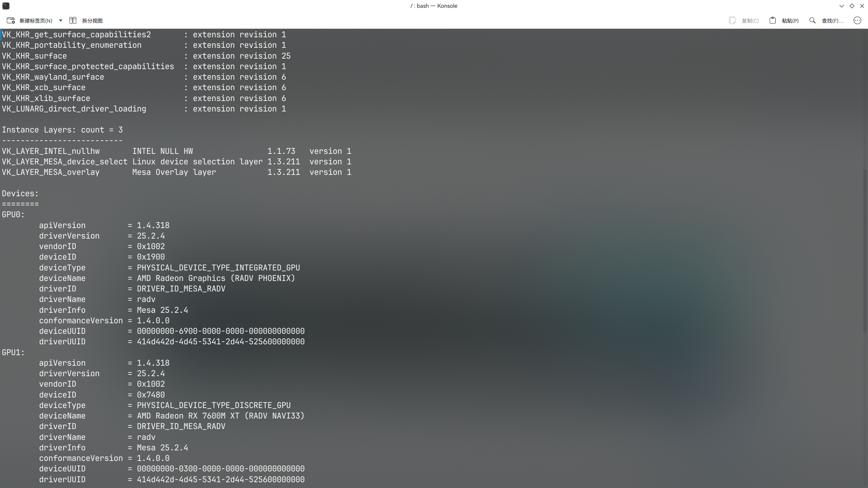The image size is (868, 488).
Task: Click the 复制(C) label
Action: (x=750, y=21)
